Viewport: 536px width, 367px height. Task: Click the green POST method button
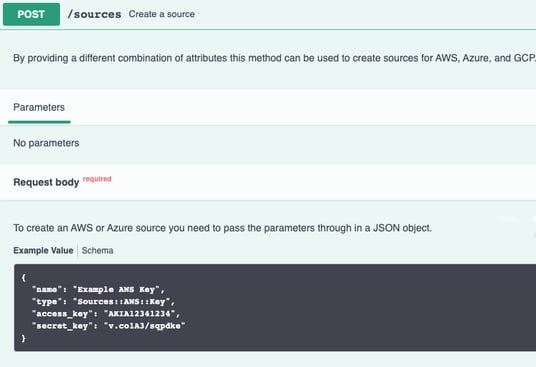tap(31, 14)
